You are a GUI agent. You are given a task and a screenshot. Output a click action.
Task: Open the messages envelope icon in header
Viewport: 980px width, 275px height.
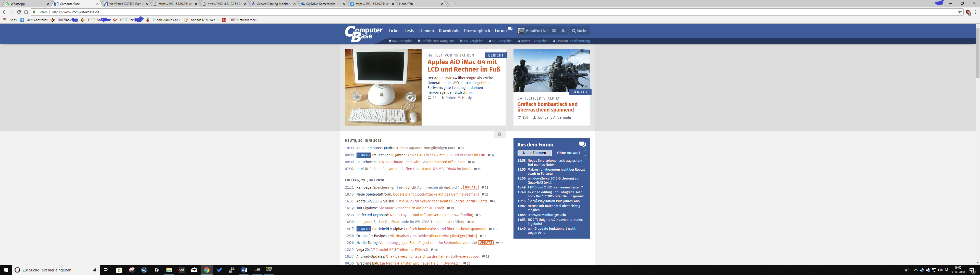click(554, 31)
